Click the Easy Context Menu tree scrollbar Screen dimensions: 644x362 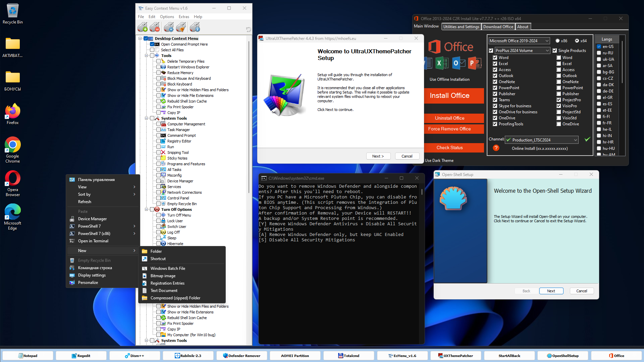tap(249, 117)
